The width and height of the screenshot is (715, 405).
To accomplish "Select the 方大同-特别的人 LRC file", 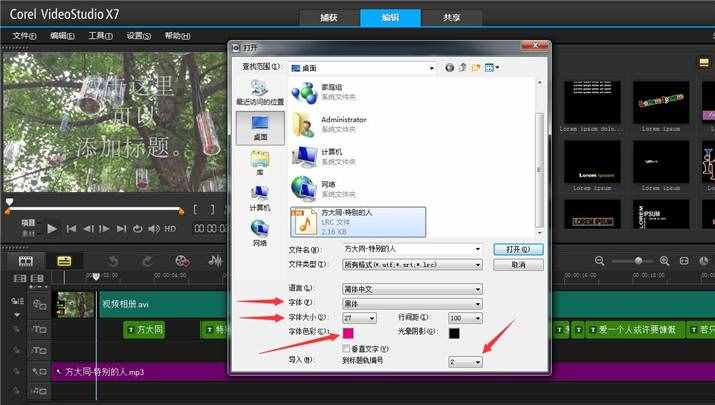I will coord(358,222).
